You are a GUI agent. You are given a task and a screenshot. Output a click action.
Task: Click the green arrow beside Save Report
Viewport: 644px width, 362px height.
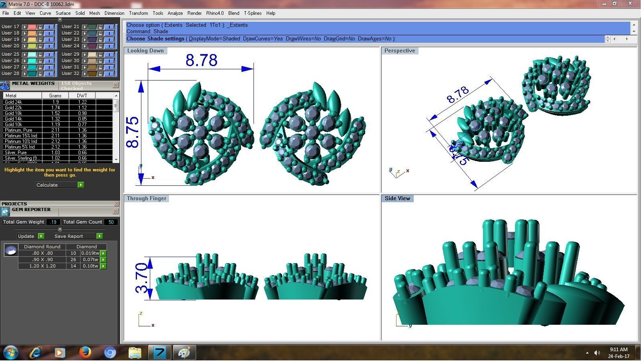pos(100,237)
